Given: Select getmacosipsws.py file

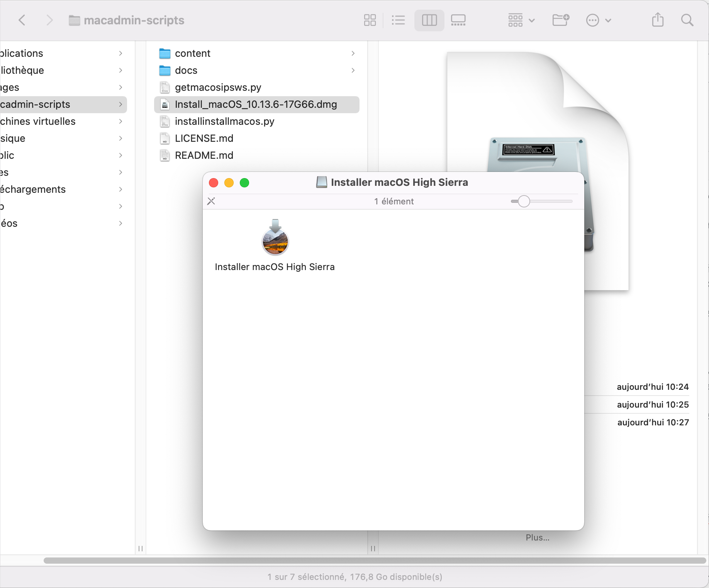Looking at the screenshot, I should (x=256, y=87).
